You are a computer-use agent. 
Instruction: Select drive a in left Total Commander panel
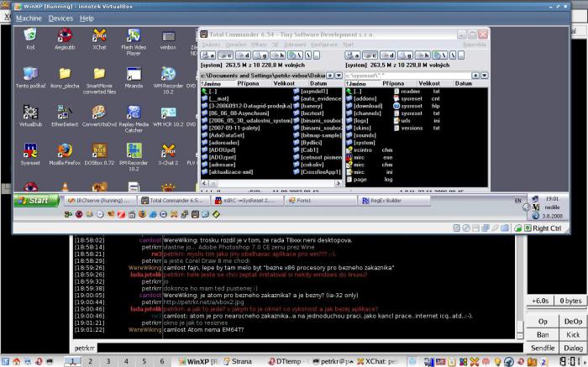[207, 55]
